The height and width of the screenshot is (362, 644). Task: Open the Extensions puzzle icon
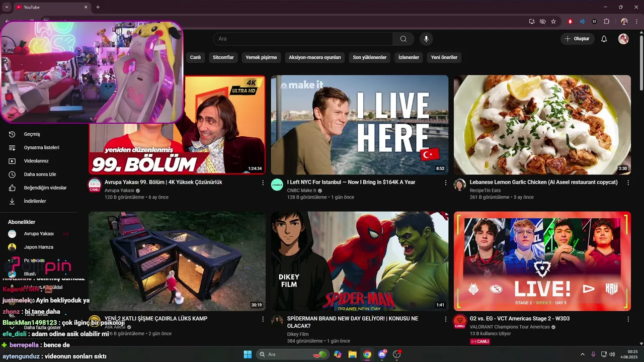click(606, 22)
